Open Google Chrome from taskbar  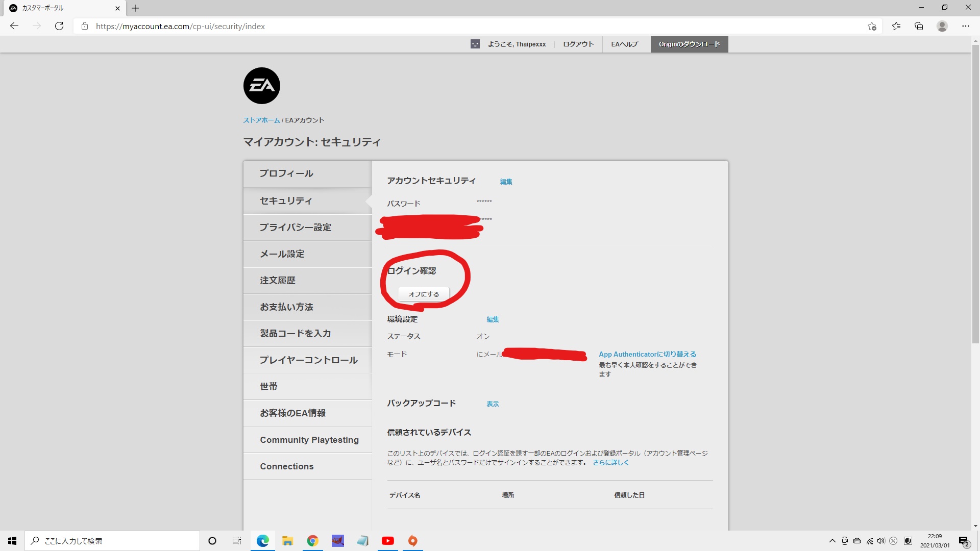point(313,541)
